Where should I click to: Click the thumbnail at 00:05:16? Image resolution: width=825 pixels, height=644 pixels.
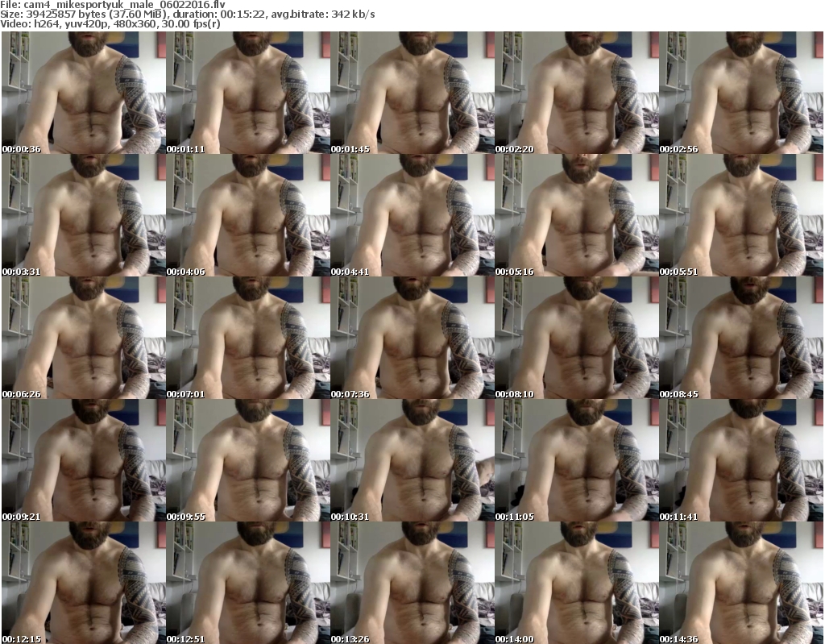pos(577,215)
